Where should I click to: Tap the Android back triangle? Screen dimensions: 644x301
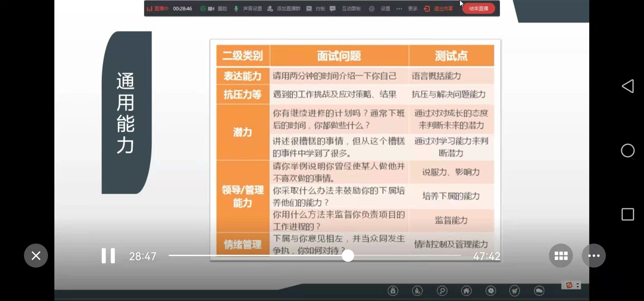[x=628, y=86]
